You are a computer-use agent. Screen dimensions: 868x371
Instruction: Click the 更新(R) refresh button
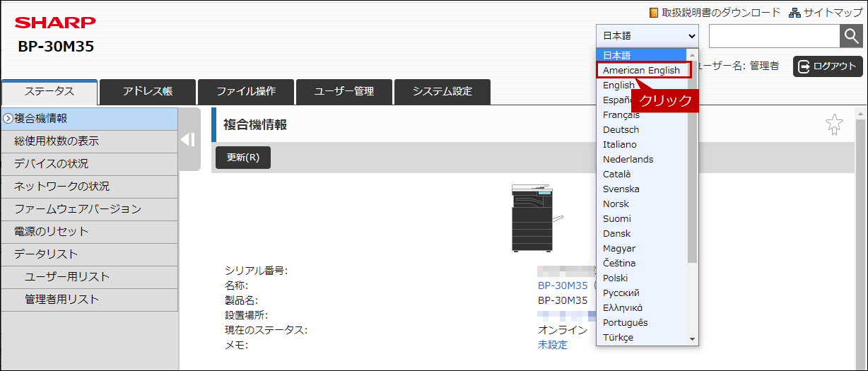coord(242,158)
